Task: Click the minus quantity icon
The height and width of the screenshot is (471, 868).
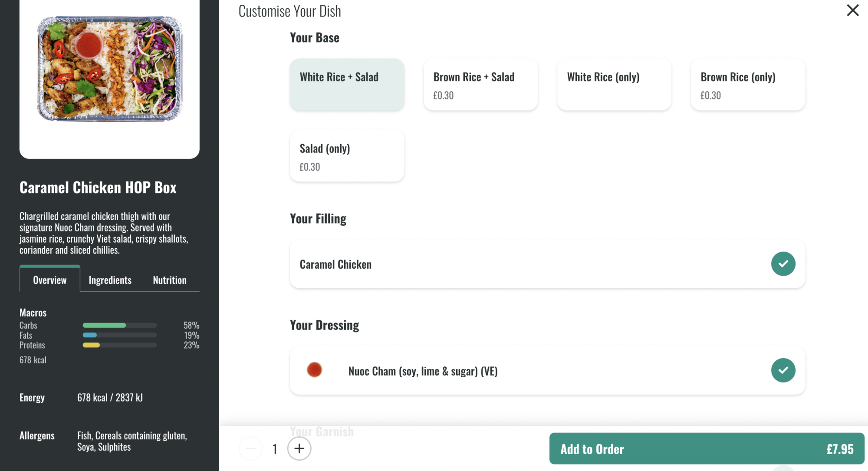Action: [x=251, y=449]
